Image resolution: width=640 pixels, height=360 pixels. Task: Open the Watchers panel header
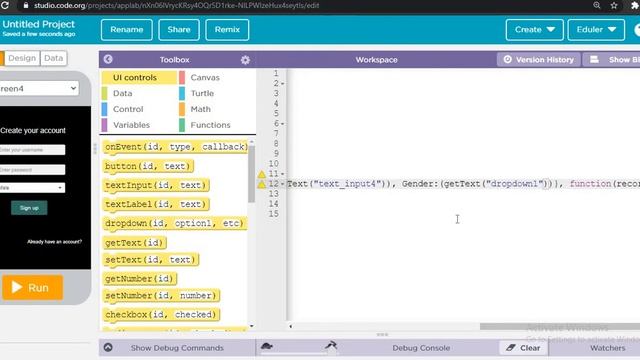607,348
